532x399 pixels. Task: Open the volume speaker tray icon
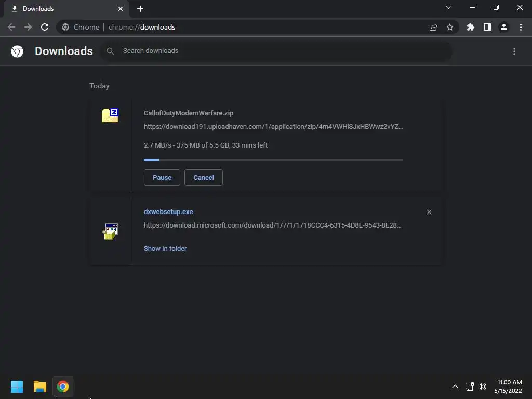coord(482,387)
